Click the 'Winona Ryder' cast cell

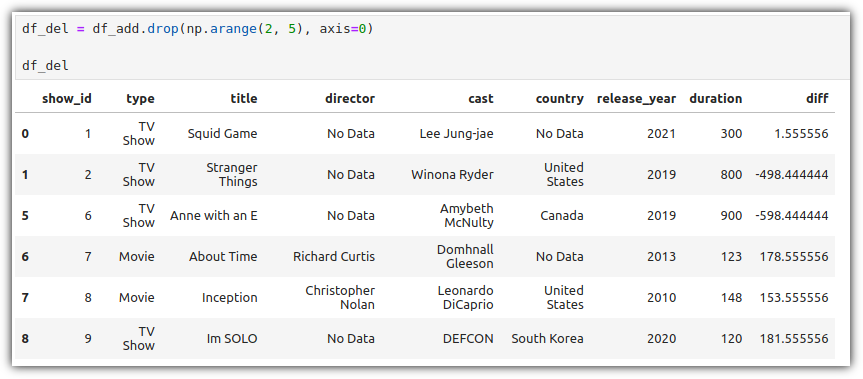452,175
